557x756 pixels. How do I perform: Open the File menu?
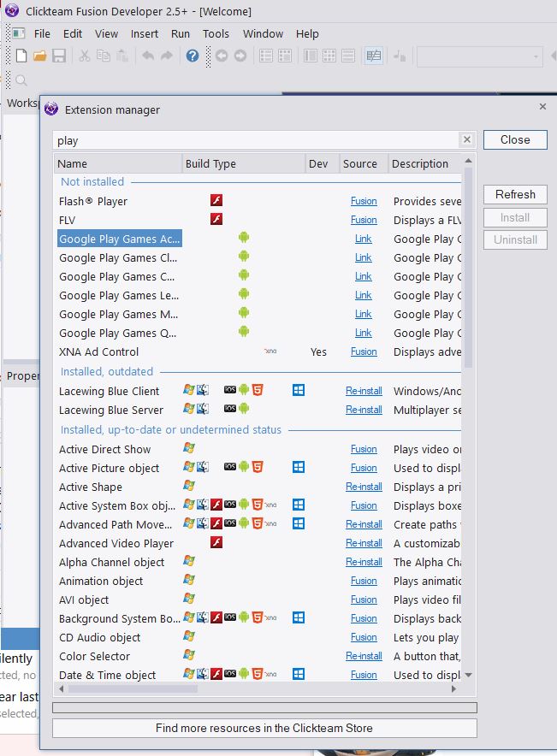[42, 33]
